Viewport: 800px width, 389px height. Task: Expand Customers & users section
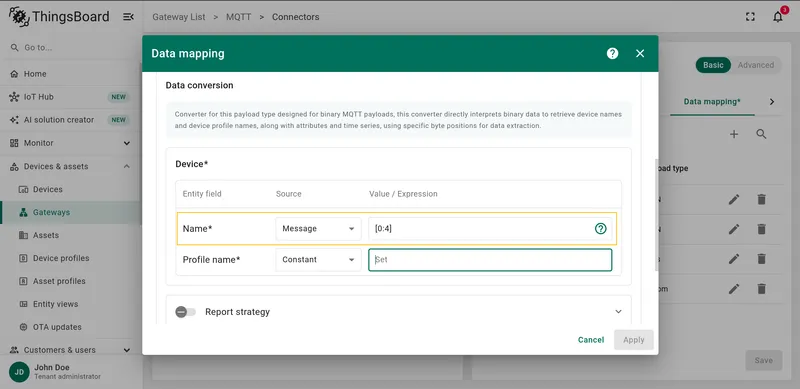pos(70,350)
